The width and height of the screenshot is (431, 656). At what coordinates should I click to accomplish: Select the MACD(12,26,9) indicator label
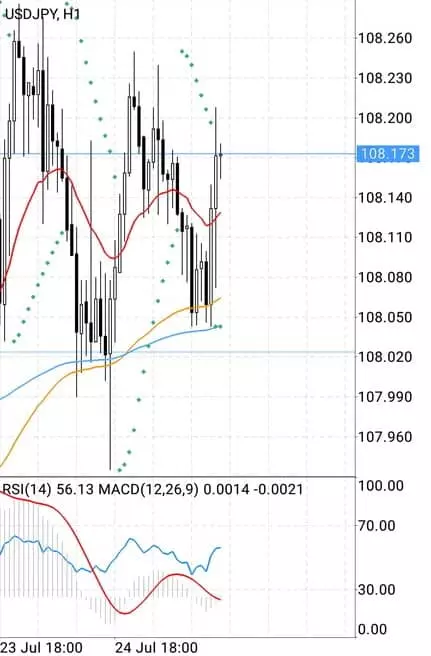pos(149,489)
